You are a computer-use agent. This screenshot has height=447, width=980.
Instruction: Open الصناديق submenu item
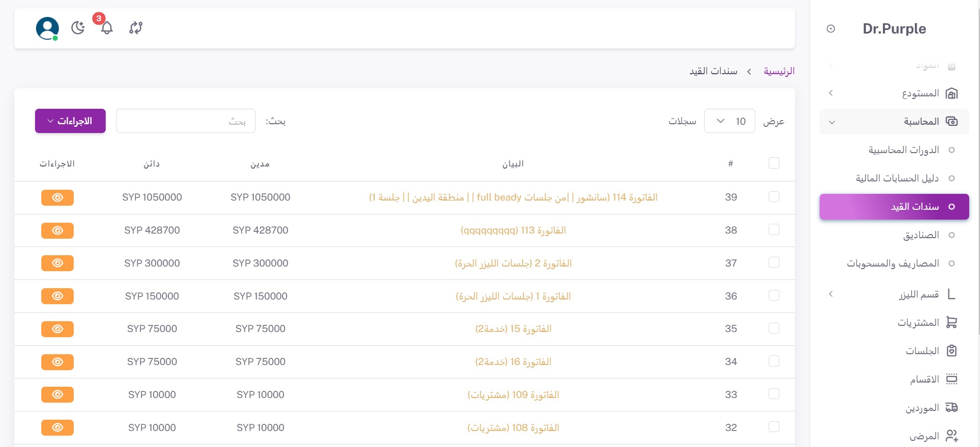tap(921, 235)
